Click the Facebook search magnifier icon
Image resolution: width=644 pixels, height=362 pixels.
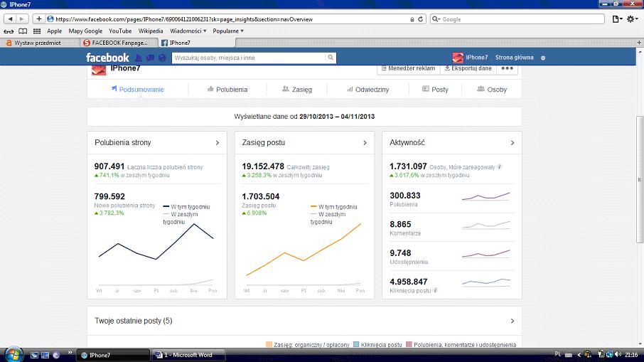(331, 58)
